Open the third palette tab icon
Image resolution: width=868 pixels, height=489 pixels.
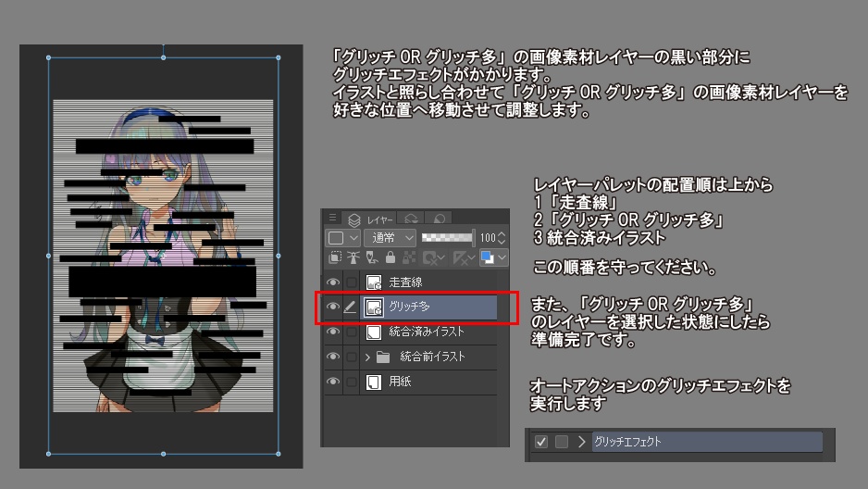click(x=439, y=219)
